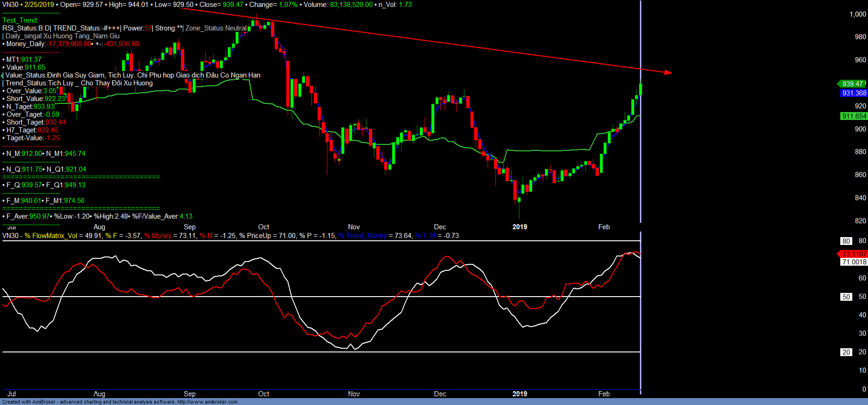
Task: Click the boxed 20 level label
Action: coord(846,352)
